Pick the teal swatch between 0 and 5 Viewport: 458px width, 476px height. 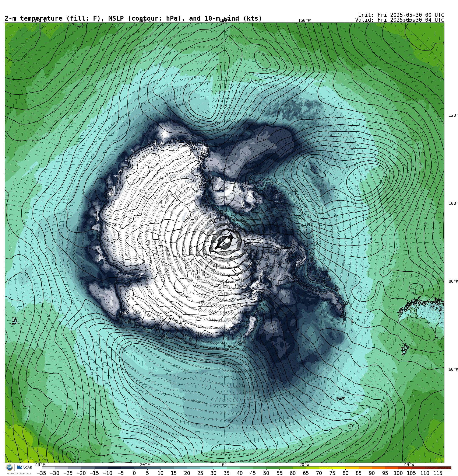coord(141,468)
